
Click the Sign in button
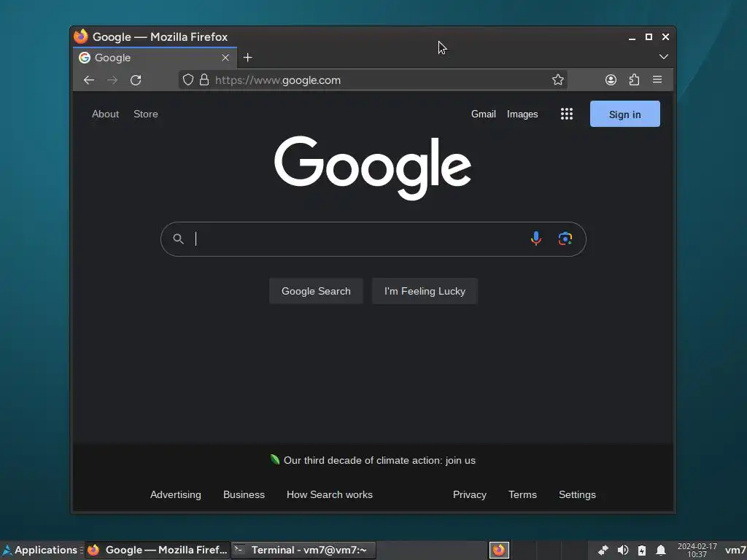click(625, 114)
